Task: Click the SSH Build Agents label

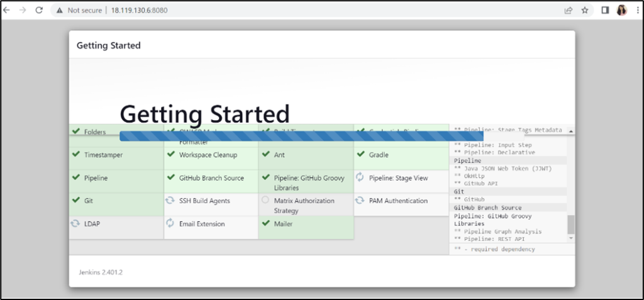Action: 204,201
